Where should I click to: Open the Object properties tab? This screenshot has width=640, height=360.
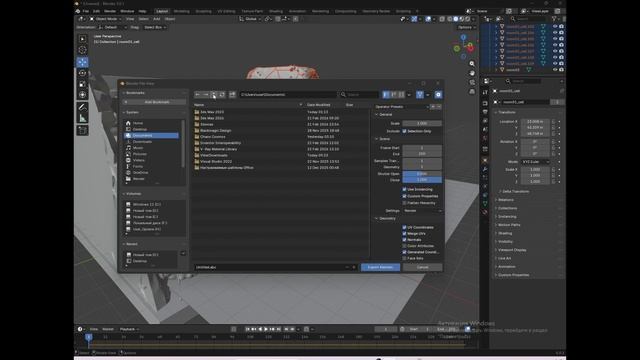(485, 160)
